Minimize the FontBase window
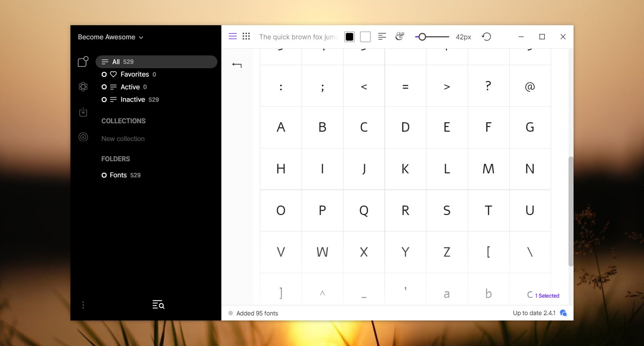The width and height of the screenshot is (644, 346). coord(521,37)
